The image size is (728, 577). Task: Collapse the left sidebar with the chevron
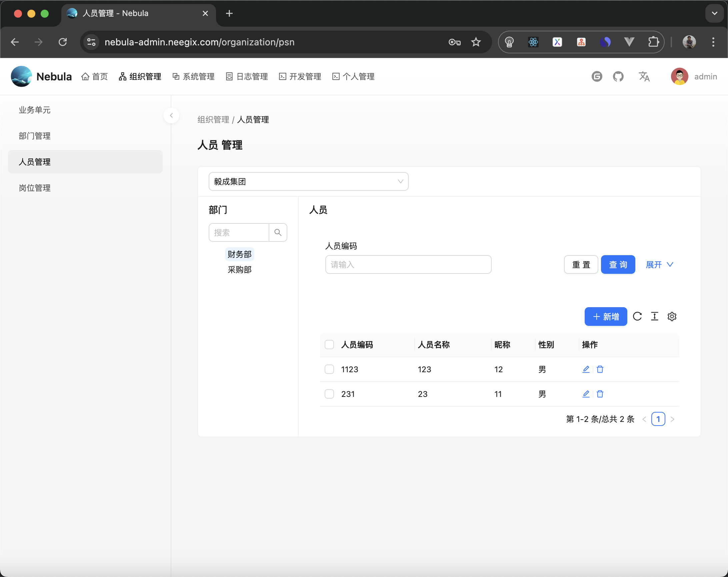tap(172, 115)
